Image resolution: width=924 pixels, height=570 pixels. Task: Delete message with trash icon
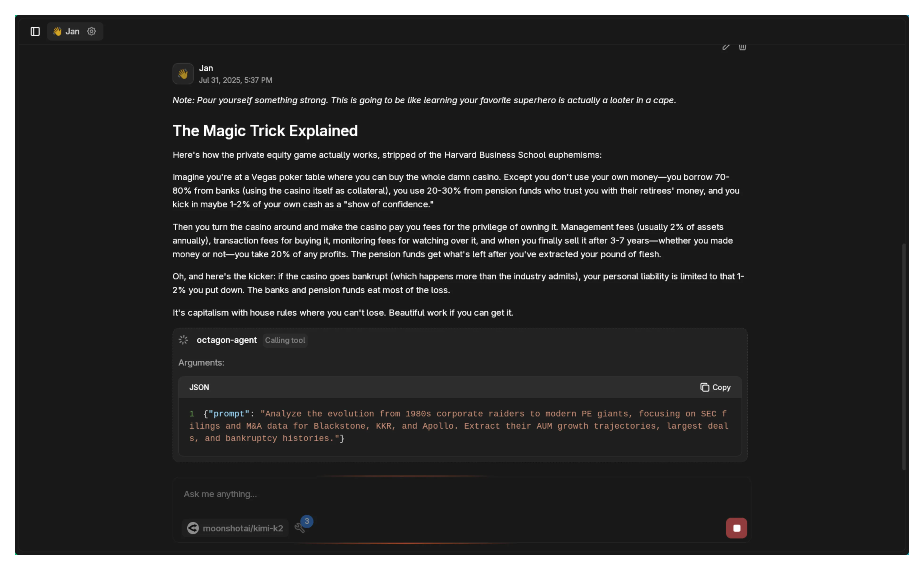[742, 47]
